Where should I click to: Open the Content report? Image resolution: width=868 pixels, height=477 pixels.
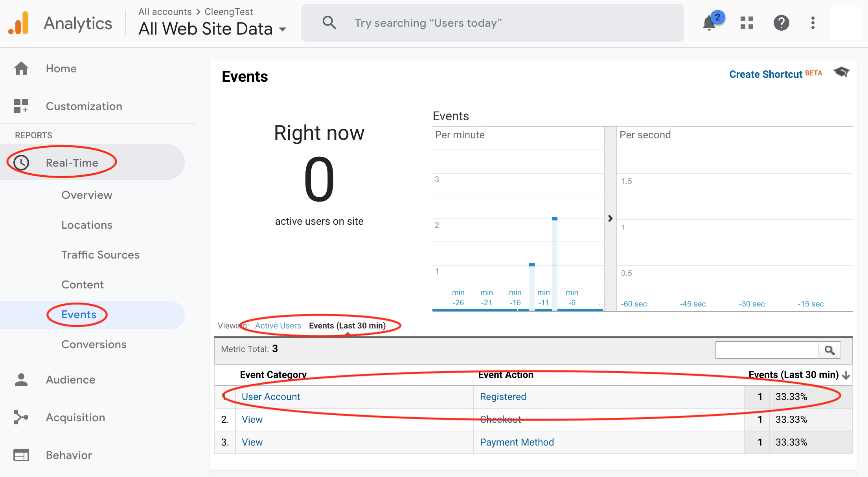tap(83, 284)
